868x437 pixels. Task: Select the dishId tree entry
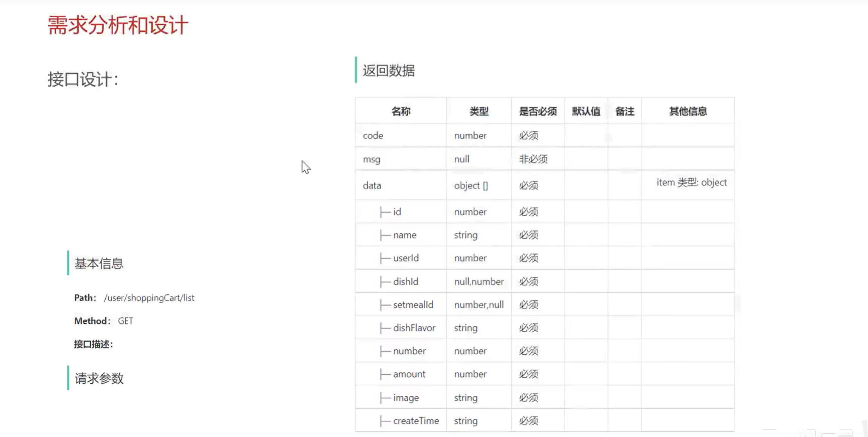(x=406, y=281)
